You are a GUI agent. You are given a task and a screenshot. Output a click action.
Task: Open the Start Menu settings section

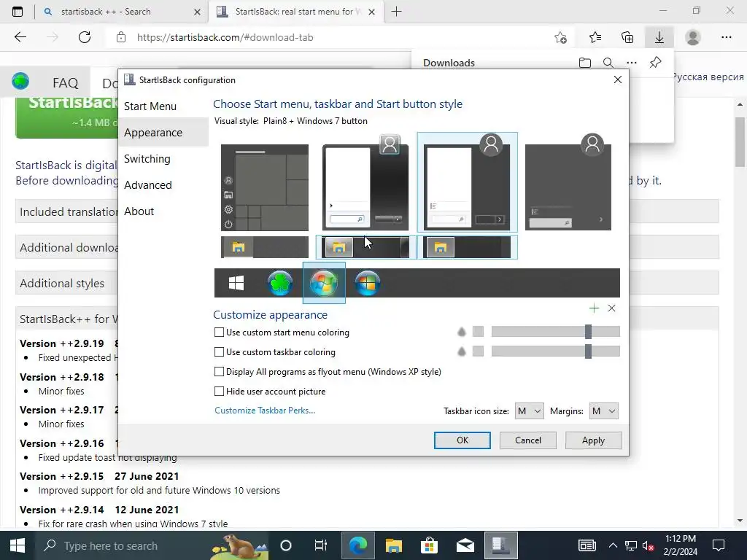coord(163,106)
